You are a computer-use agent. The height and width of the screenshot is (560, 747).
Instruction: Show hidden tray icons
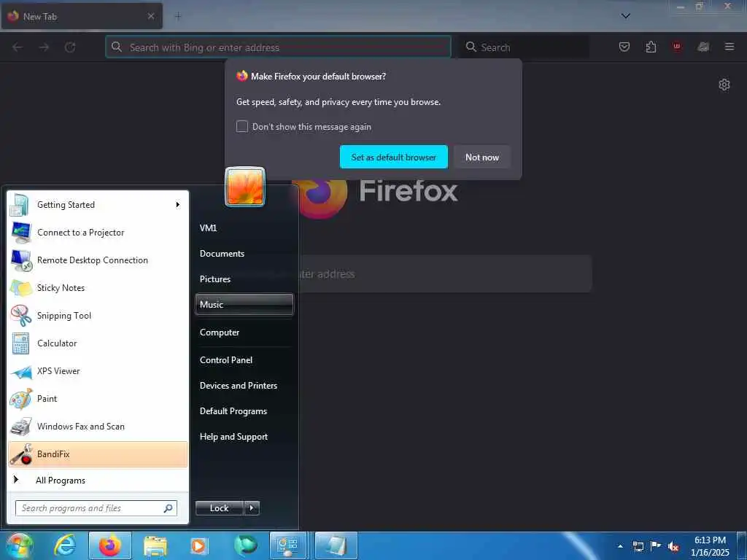pos(620,546)
